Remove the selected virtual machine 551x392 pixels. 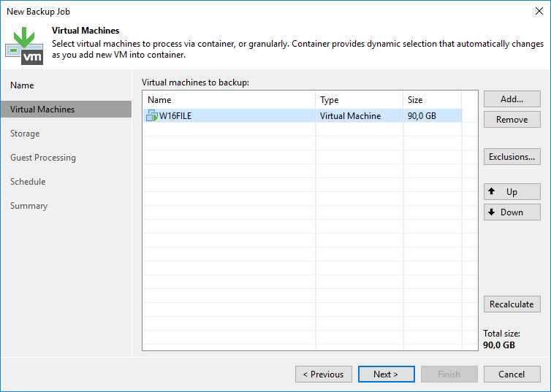[x=512, y=120]
